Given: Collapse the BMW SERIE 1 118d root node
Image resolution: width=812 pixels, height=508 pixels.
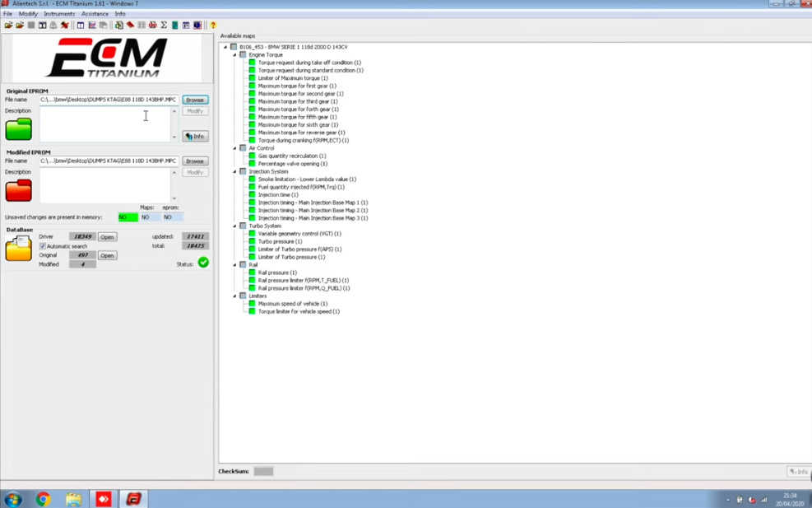Looking at the screenshot, I should click(225, 47).
